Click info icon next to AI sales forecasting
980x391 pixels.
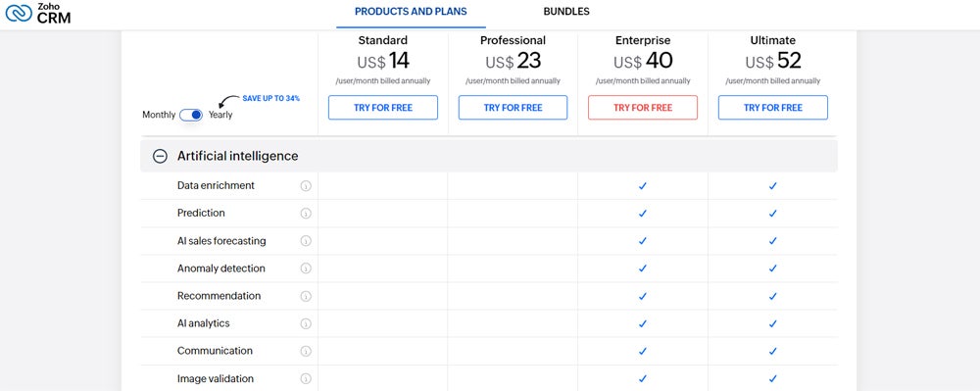coord(306,240)
